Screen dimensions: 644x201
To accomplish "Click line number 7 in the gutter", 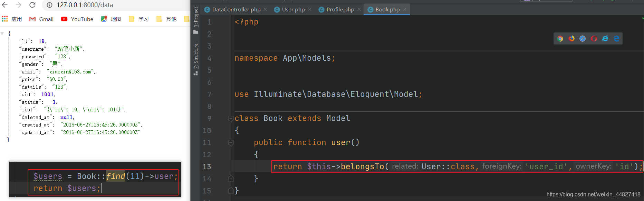I will pos(209,94).
